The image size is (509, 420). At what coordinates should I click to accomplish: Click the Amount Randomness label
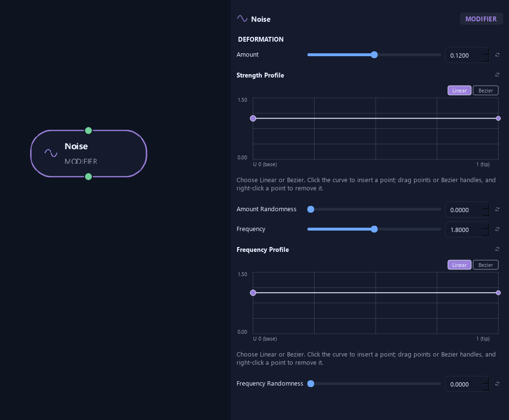[x=267, y=209]
